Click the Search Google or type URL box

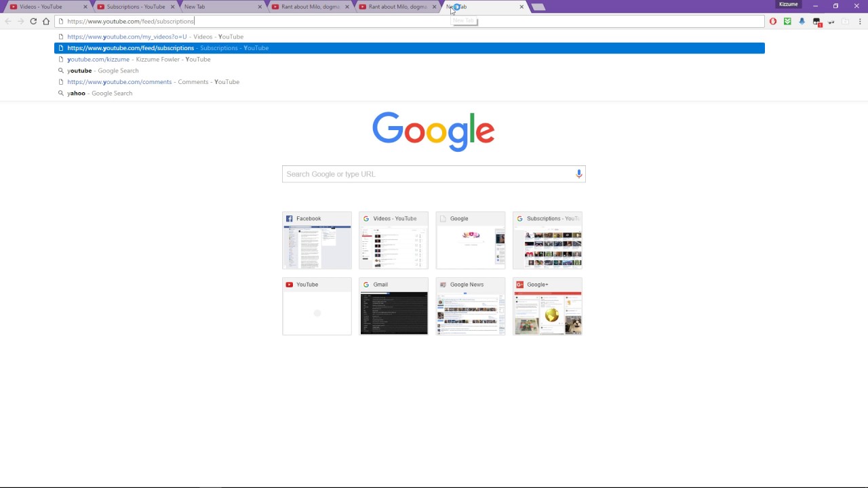[x=433, y=174]
